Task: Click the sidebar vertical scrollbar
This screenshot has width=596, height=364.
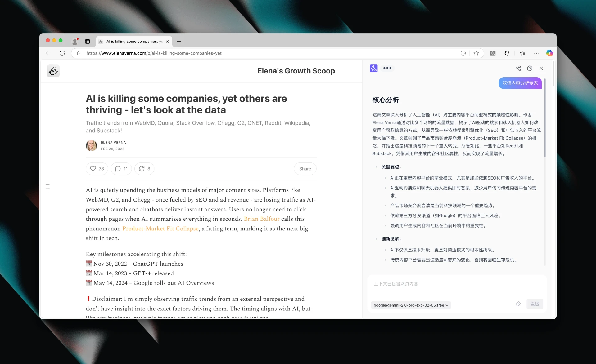Action: (x=545, y=118)
